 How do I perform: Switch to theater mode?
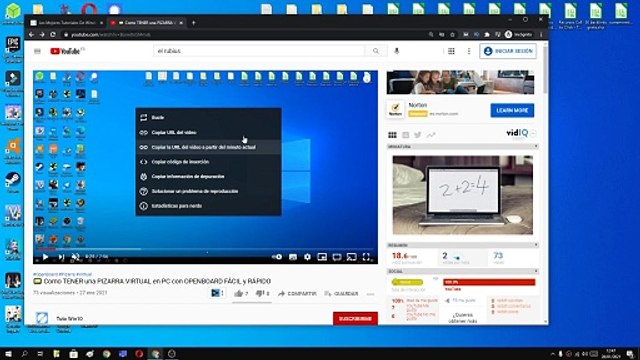coord(337,257)
